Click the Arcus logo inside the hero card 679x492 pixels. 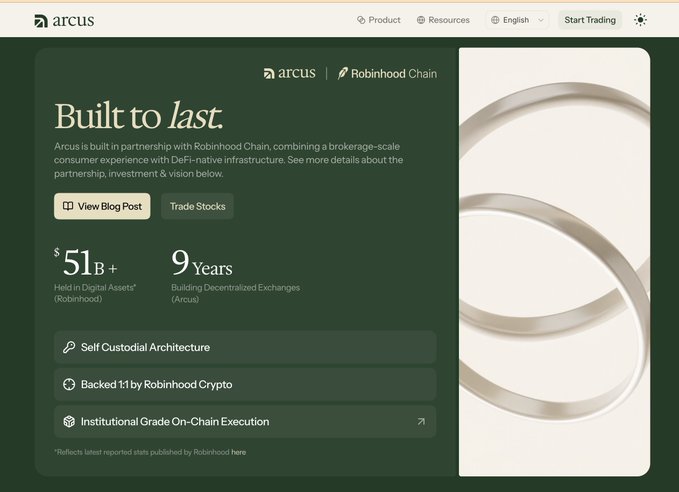click(x=290, y=73)
